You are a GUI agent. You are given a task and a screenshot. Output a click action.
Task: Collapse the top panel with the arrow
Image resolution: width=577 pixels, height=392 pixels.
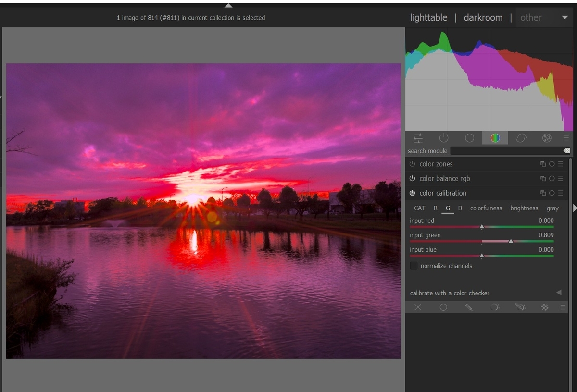228,6
